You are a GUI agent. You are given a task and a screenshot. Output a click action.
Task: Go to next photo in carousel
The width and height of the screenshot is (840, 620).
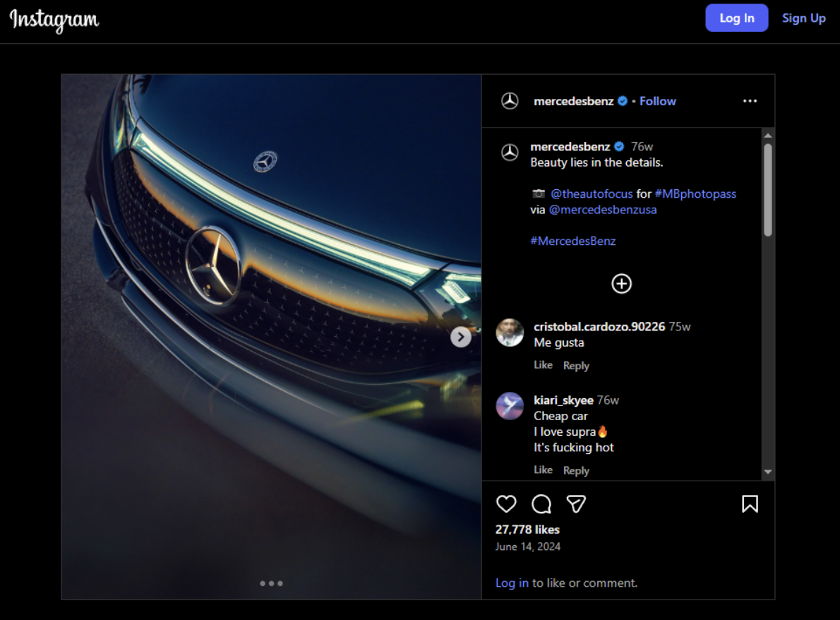click(x=461, y=338)
